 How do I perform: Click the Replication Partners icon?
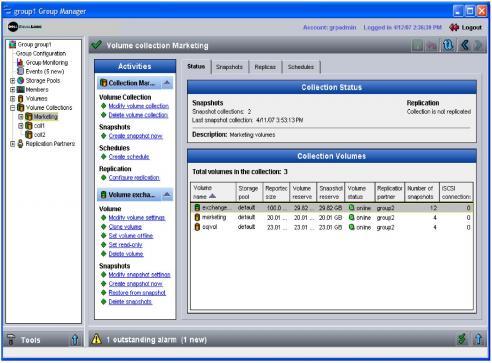click(20, 144)
